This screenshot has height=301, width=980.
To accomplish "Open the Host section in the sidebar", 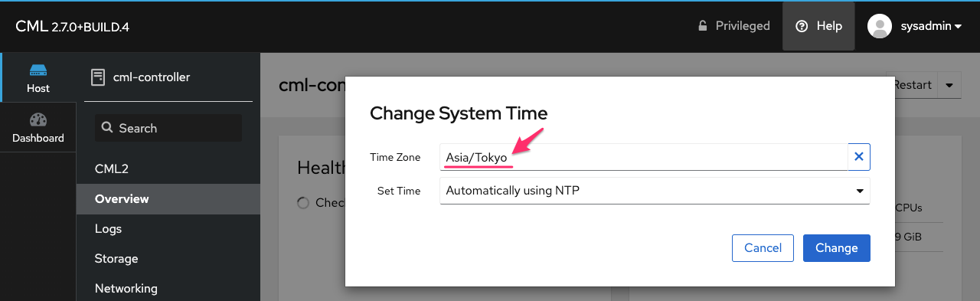I will coord(38,78).
